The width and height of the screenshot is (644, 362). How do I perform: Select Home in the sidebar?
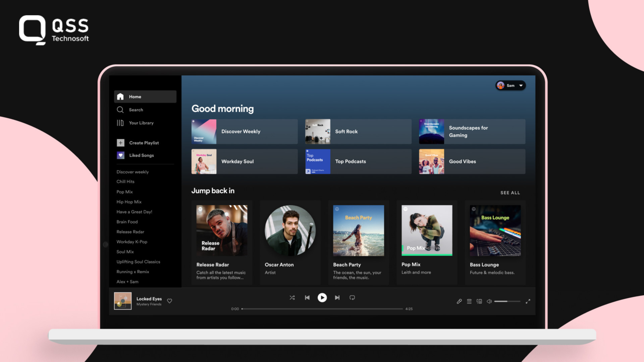coord(145,97)
